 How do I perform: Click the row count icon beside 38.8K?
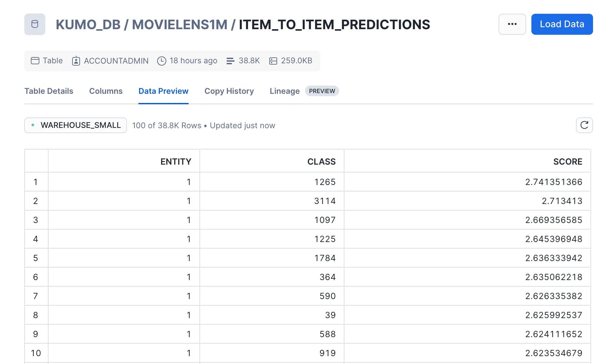[230, 61]
